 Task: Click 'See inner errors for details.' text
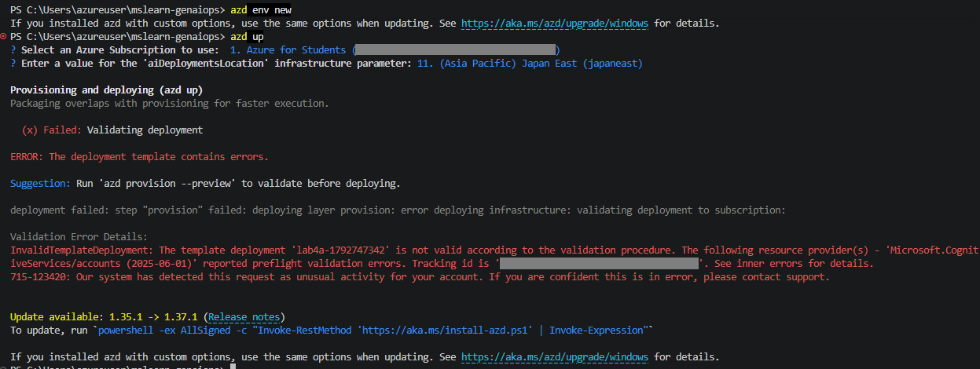[795, 264]
